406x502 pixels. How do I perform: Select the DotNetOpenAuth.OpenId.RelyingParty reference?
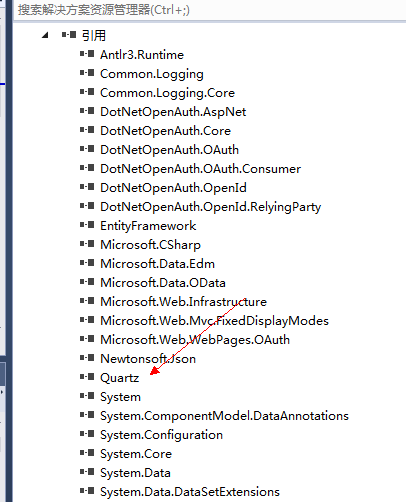[x=210, y=207]
